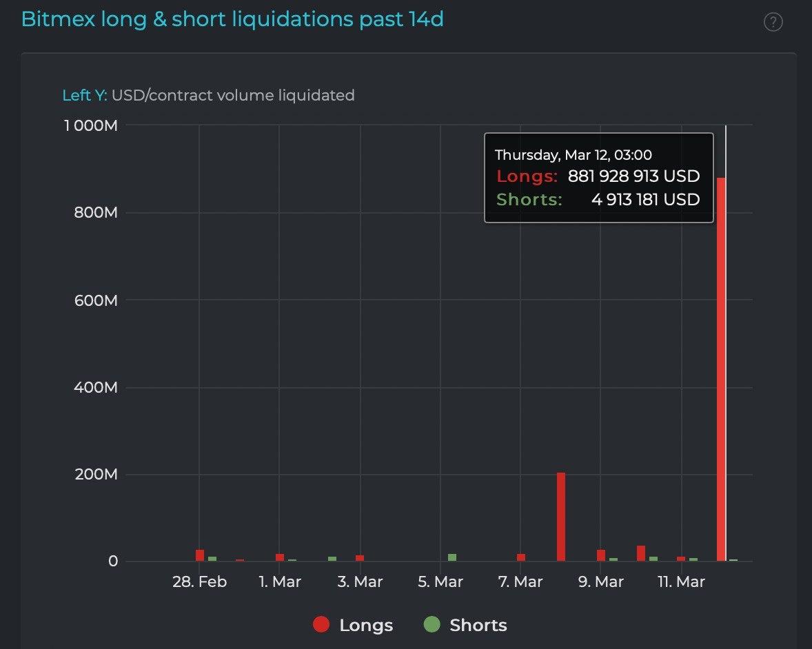
Task: Click the red Longs bar at 7 Mar
Action: [521, 557]
